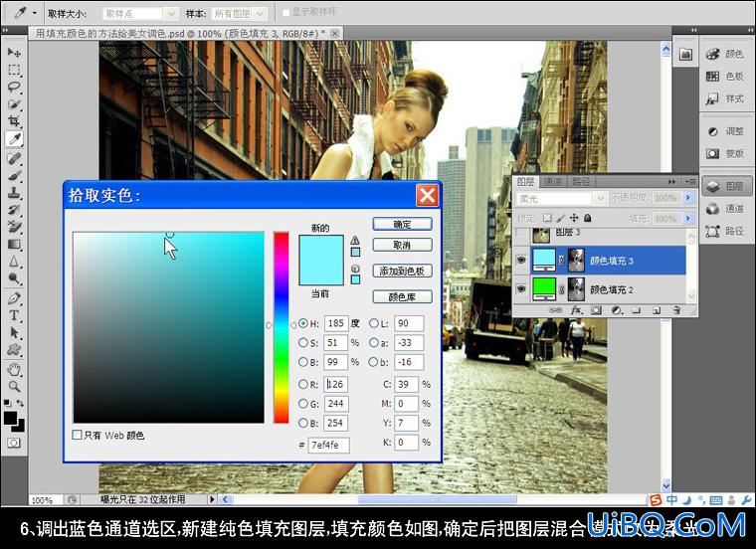Select the Clone Stamp tool
756x549 pixels.
click(14, 193)
